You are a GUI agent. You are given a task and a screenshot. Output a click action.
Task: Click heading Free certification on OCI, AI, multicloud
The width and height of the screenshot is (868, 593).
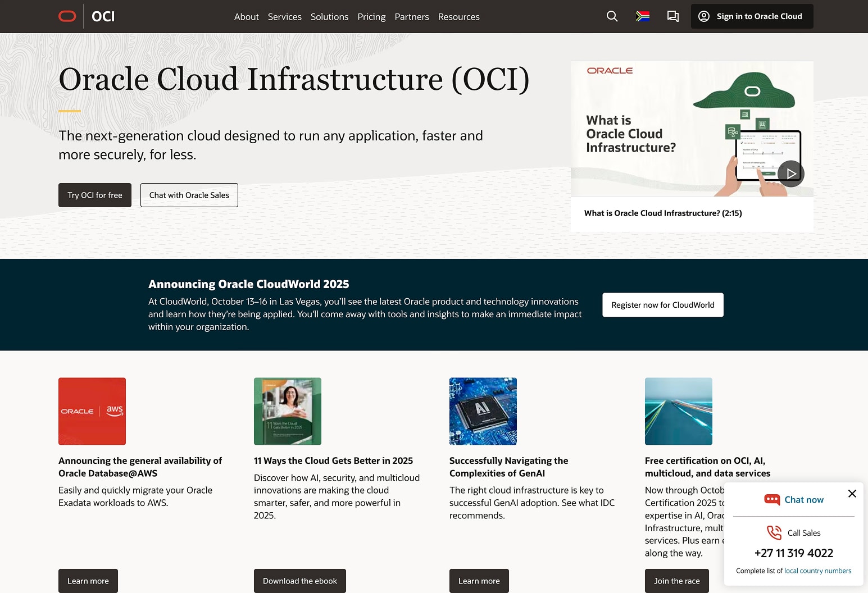(x=708, y=467)
